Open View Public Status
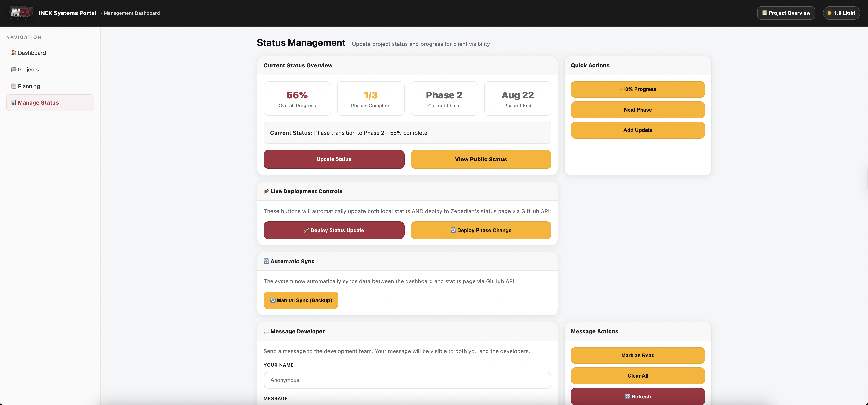The height and width of the screenshot is (405, 868). [x=481, y=159]
